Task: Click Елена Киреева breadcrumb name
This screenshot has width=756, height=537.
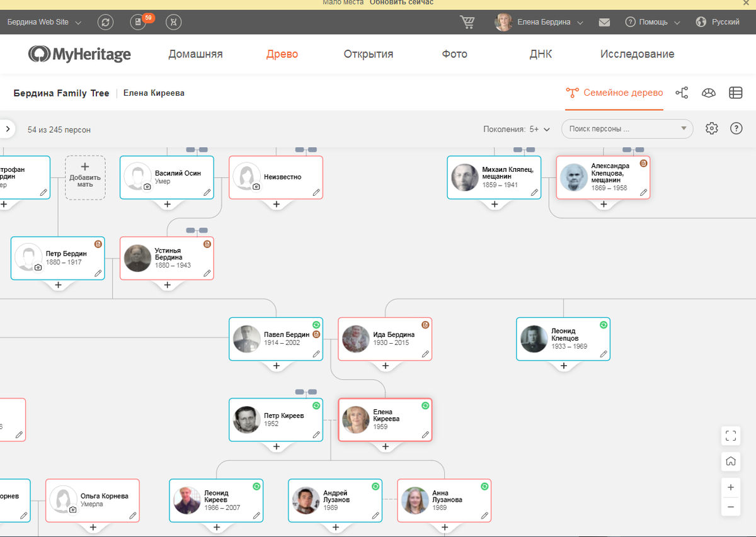Action: pos(154,93)
